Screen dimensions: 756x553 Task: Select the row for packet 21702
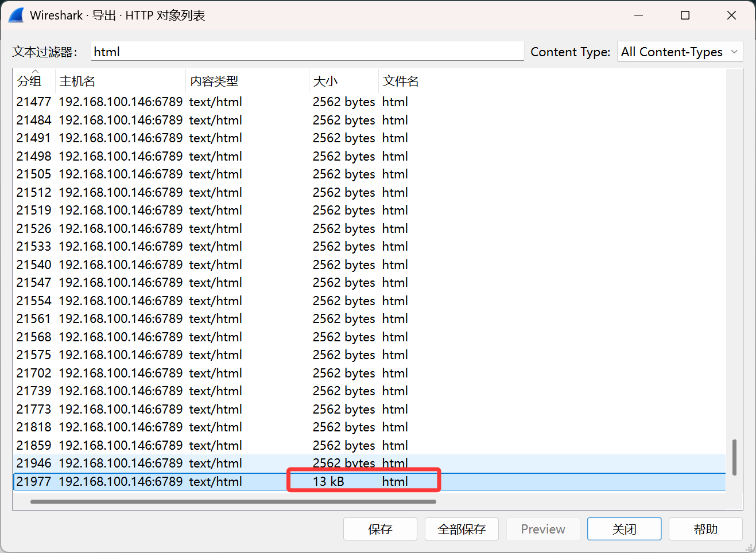(369, 373)
